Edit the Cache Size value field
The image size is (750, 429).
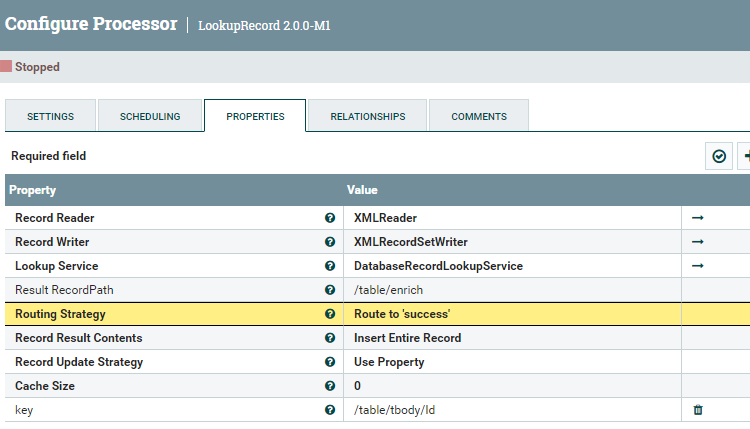510,386
